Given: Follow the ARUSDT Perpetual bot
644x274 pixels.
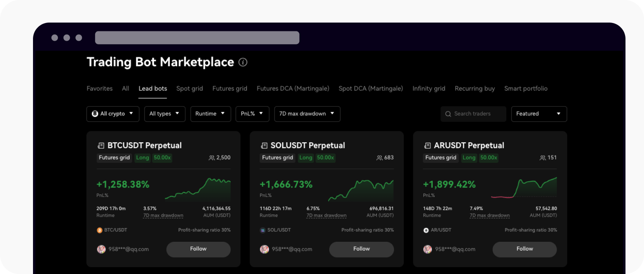Looking at the screenshot, I should [524, 249].
